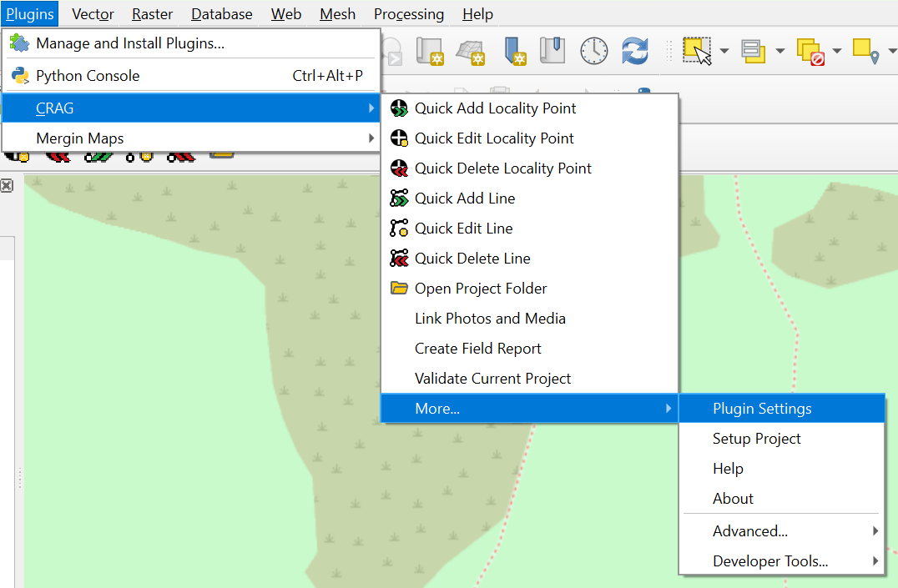The image size is (898, 588).
Task: Open the Mesh menu
Action: 337,13
